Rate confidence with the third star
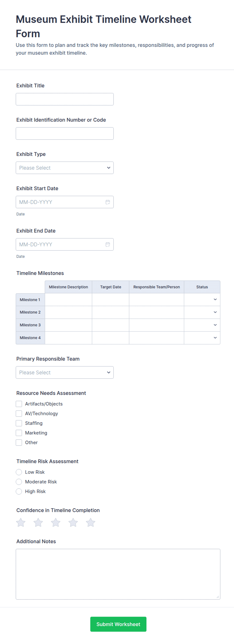 tap(56, 522)
